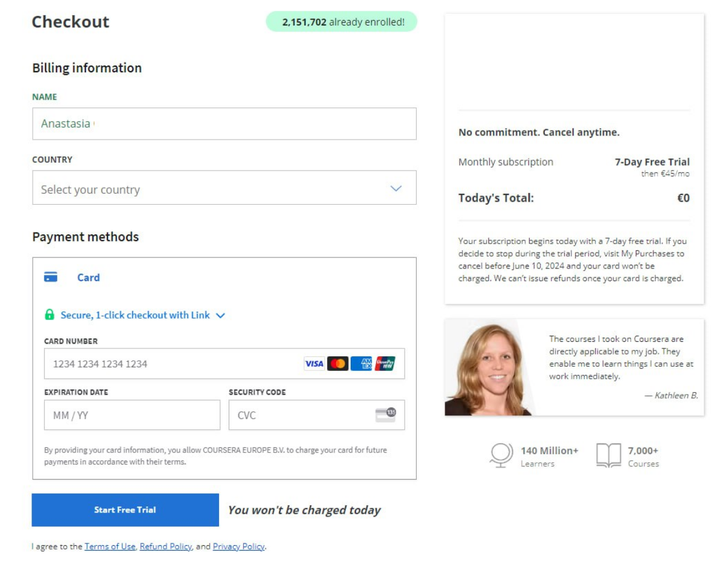
Task: Open the Select your country dropdown
Action: (224, 188)
